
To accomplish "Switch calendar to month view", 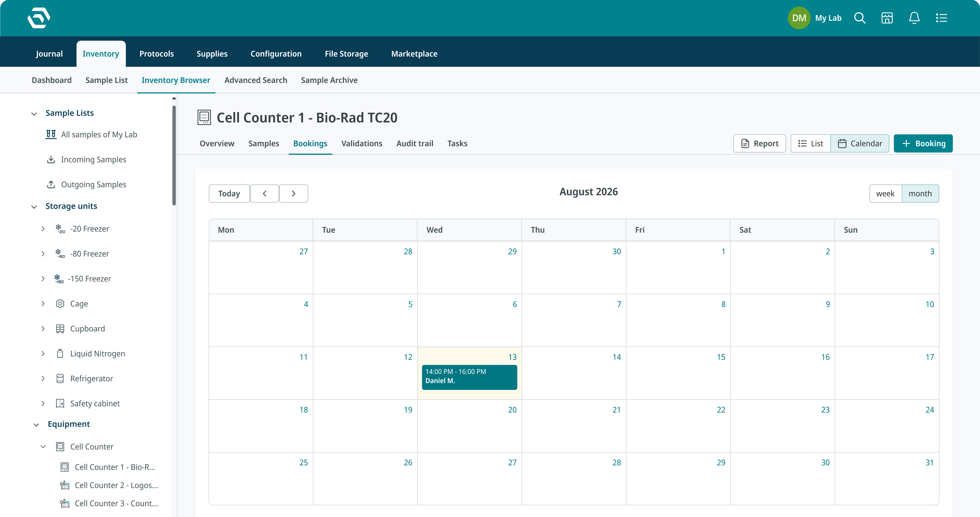I will pos(920,194).
